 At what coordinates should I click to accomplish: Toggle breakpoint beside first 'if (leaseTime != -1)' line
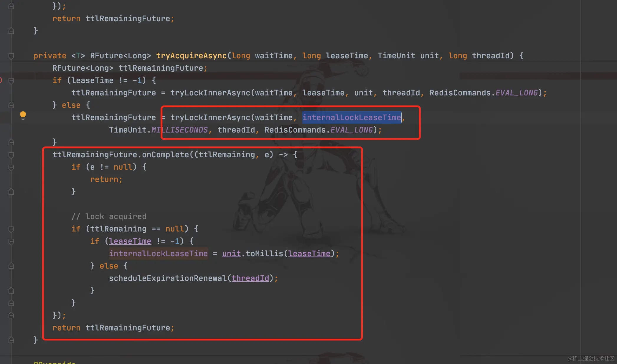click(x=1, y=80)
